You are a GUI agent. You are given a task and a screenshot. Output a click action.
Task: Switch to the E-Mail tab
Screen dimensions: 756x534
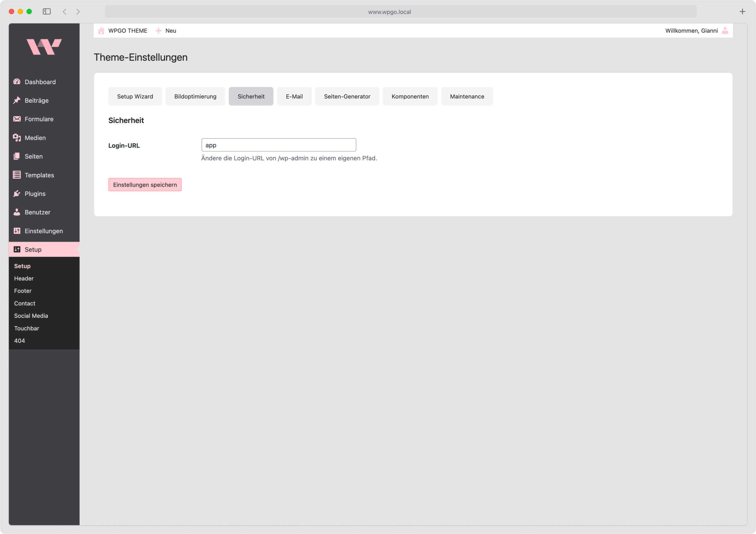point(294,96)
